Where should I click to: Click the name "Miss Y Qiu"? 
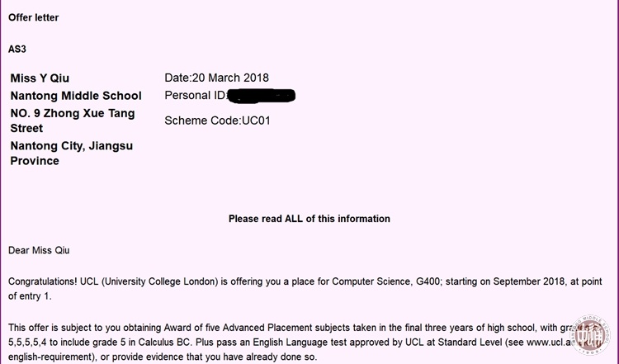(40, 78)
